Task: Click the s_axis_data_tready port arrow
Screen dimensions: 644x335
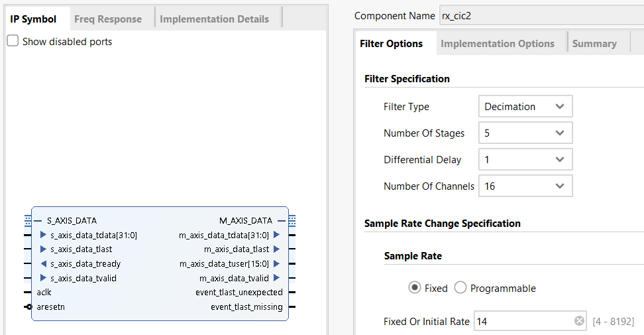Action: tap(43, 264)
